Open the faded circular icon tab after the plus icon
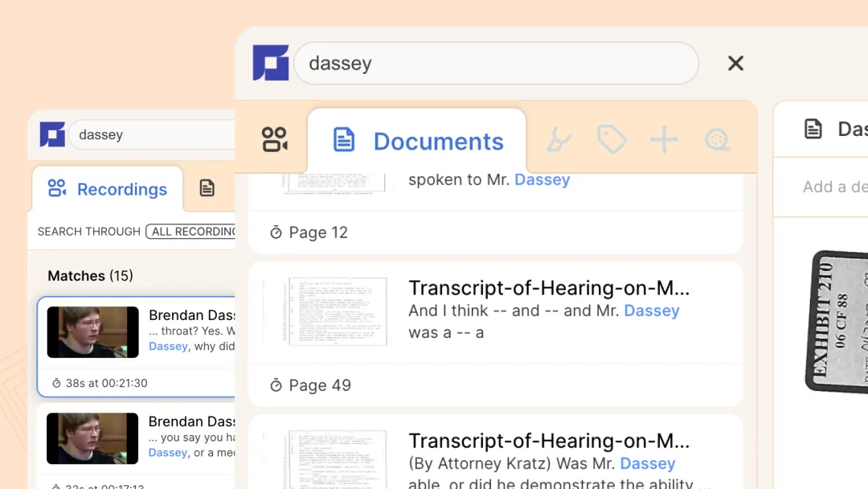This screenshot has height=489, width=868. [x=717, y=140]
